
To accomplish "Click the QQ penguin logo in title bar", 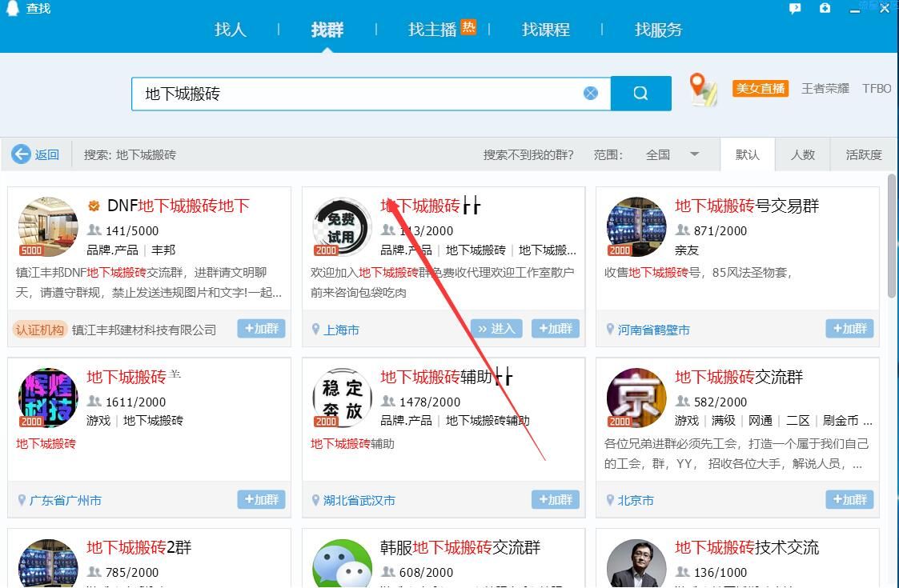I will pos(11,8).
